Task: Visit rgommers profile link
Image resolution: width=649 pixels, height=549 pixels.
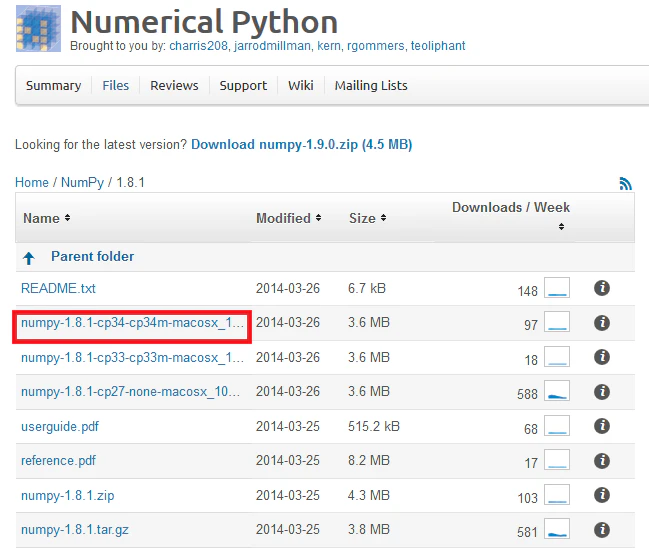Action: click(x=375, y=46)
